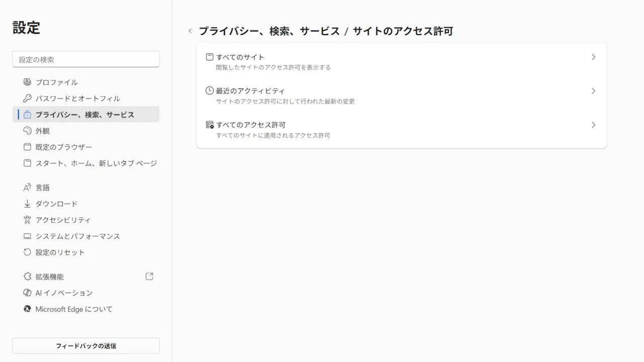
Task: Go back using the breadcrumb back arrow
Action: coord(190,31)
